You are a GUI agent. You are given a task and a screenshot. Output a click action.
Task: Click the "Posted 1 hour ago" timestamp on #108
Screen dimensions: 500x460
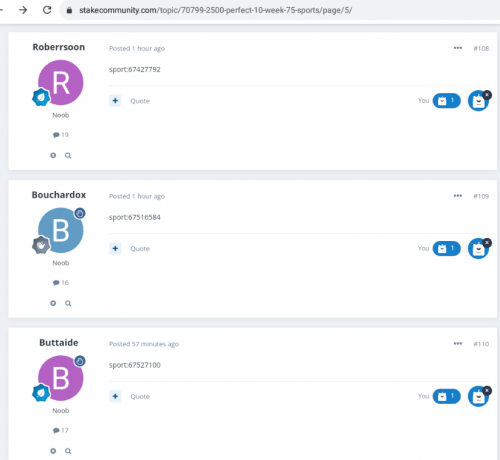pyautogui.click(x=137, y=48)
